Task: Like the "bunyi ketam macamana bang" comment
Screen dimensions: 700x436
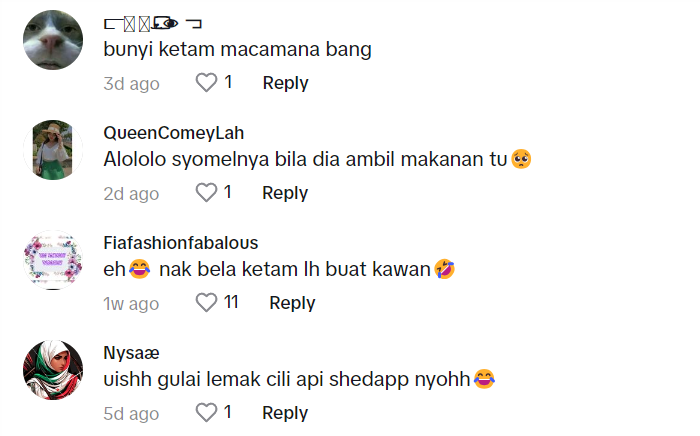Action: point(206,83)
